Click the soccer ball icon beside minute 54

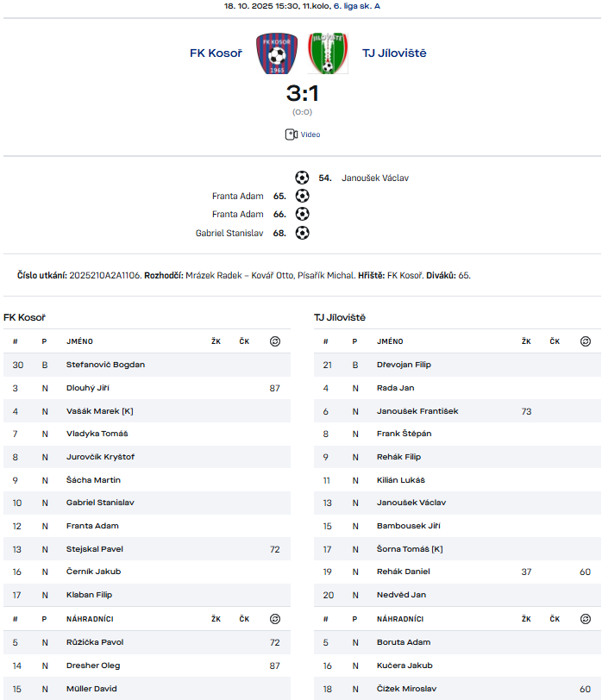302,178
